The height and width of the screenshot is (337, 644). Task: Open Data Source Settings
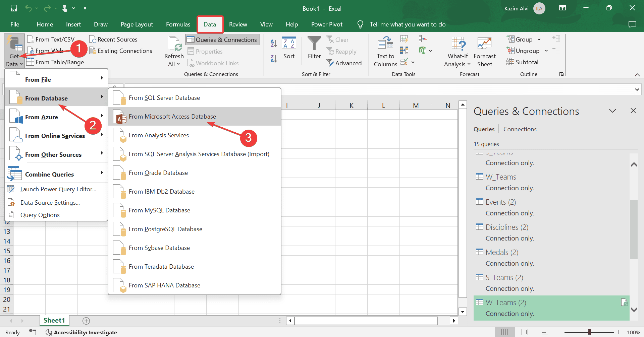56,203
